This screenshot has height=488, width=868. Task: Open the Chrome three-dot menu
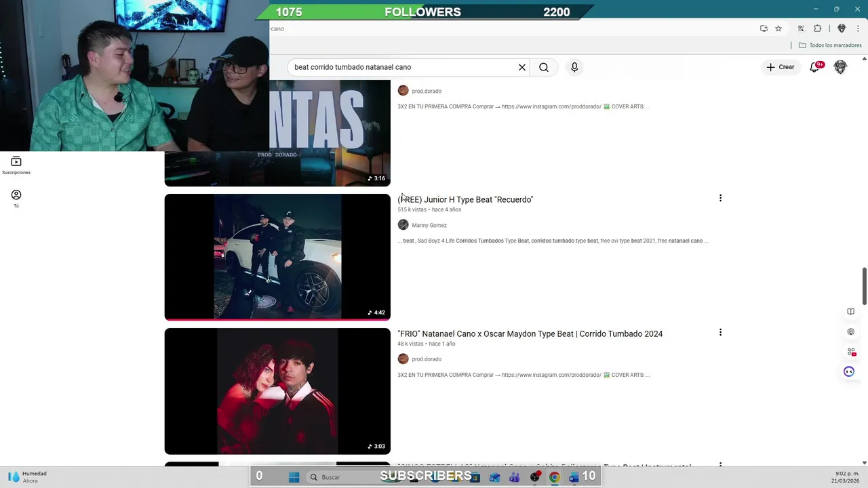858,28
